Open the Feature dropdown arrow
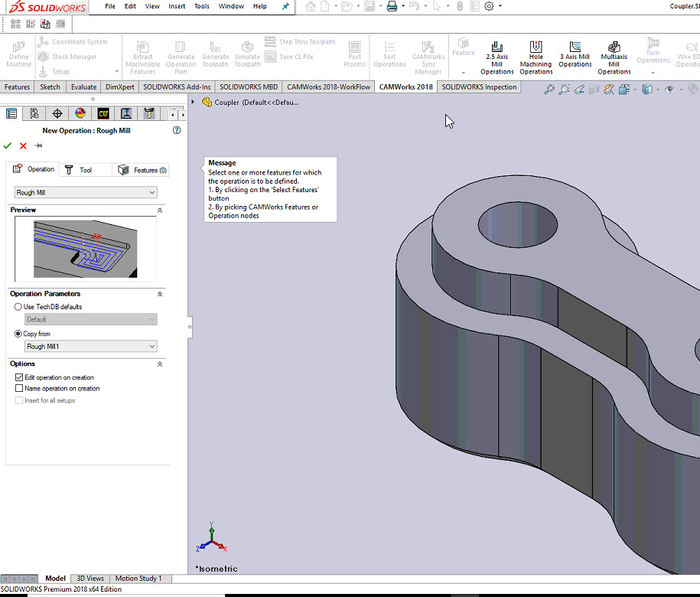The height and width of the screenshot is (597, 700). pyautogui.click(x=464, y=73)
